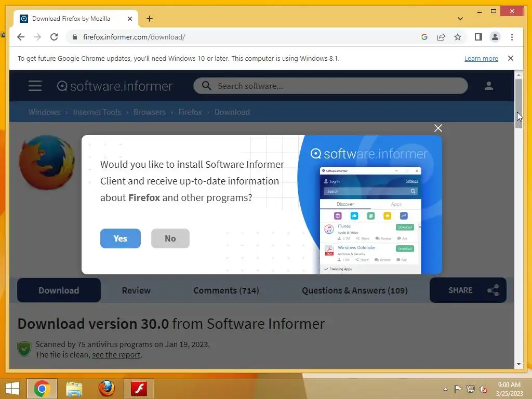Close the install prompt popup
Screen dimensions: 532x399
pyautogui.click(x=438, y=128)
